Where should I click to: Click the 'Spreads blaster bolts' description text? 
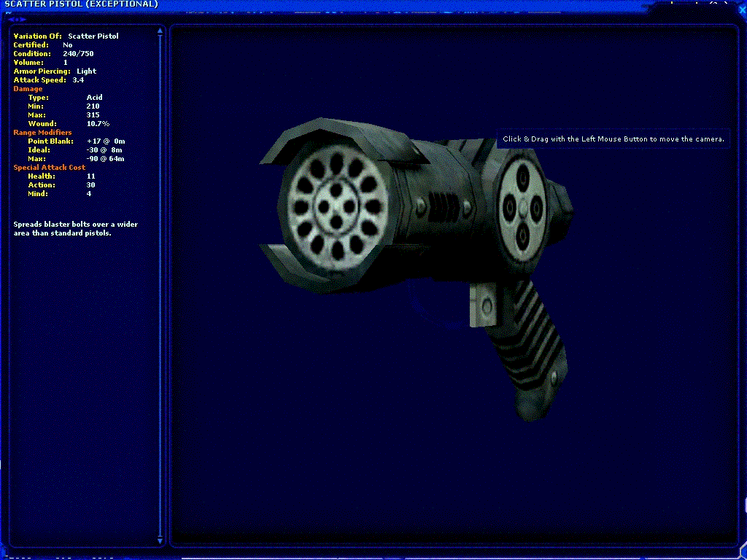click(76, 228)
